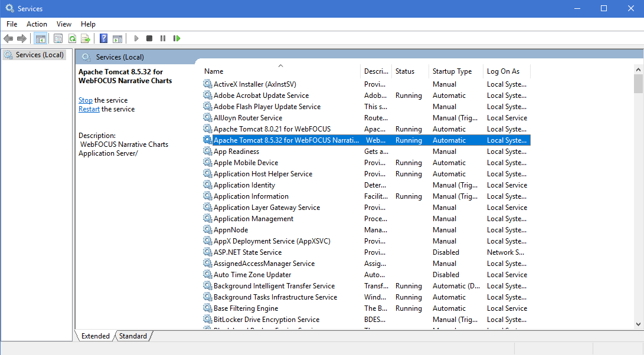This screenshot has width=644, height=355.
Task: Click the gear icon beside Apple Mobile Device
Action: pos(207,163)
